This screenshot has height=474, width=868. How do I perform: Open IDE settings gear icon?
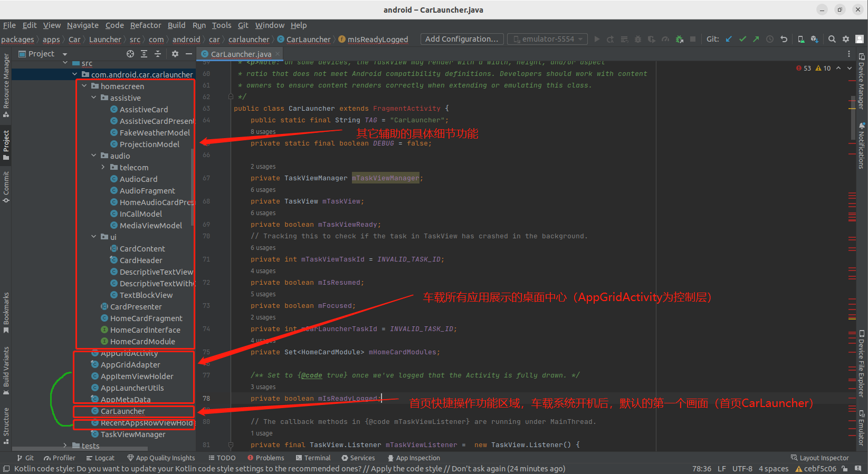(x=846, y=39)
